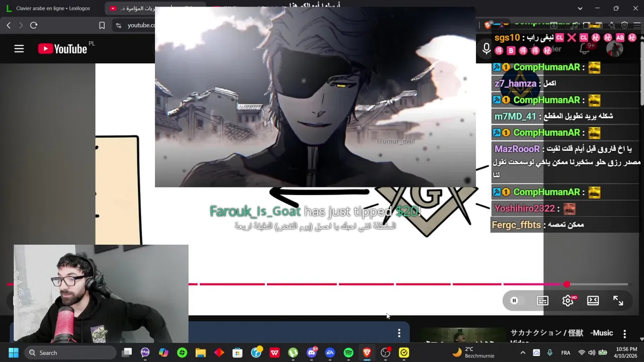Click username m7MD_41 in chat
Image resolution: width=644 pixels, height=362 pixels.
click(x=515, y=116)
